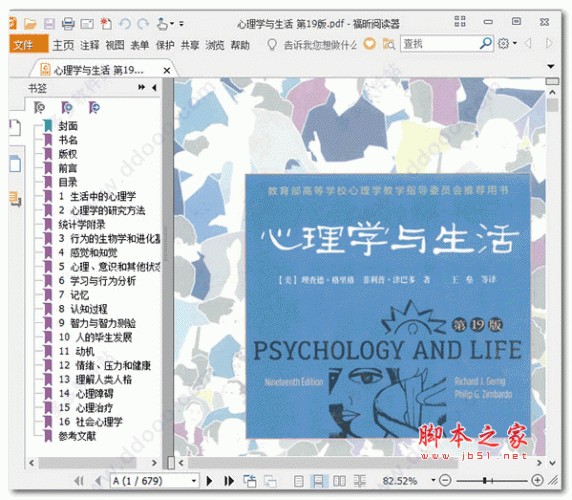Select the 封面 bookmark

68,126
